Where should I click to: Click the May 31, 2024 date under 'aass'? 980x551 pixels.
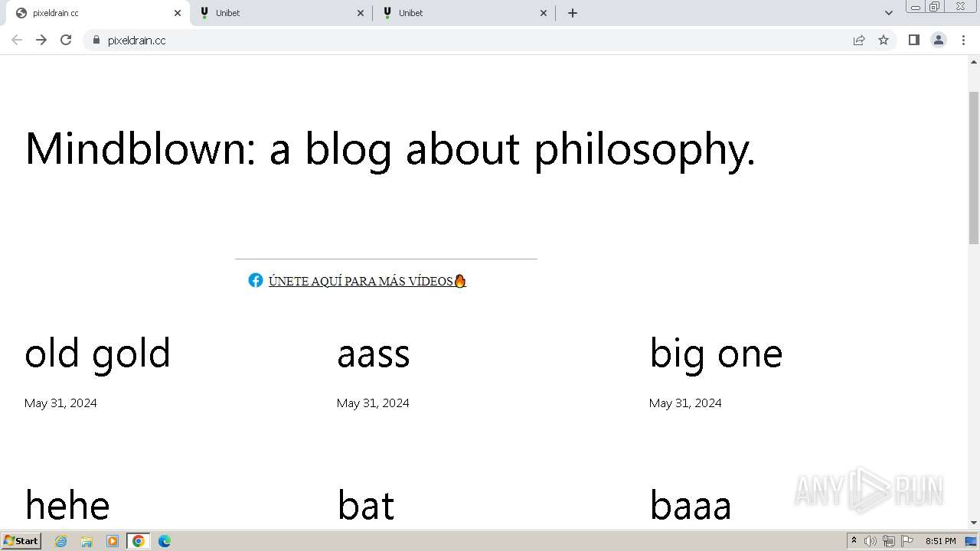point(373,403)
